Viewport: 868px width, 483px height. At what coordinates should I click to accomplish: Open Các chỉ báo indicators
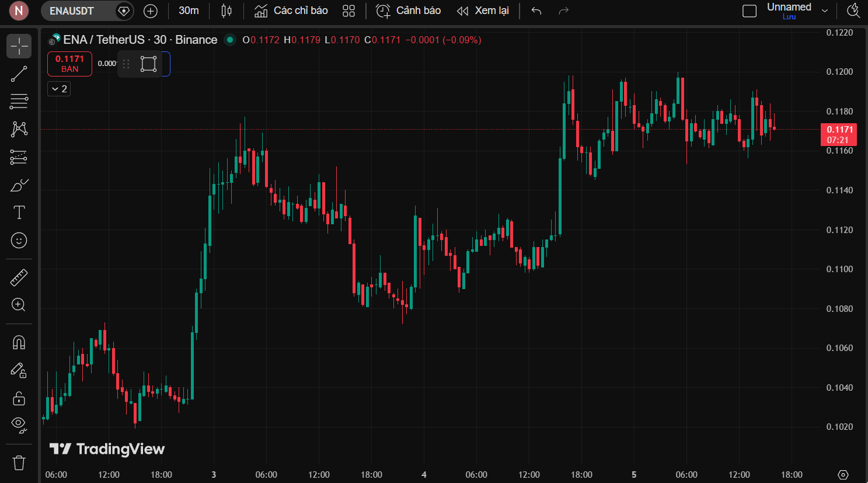tap(291, 11)
